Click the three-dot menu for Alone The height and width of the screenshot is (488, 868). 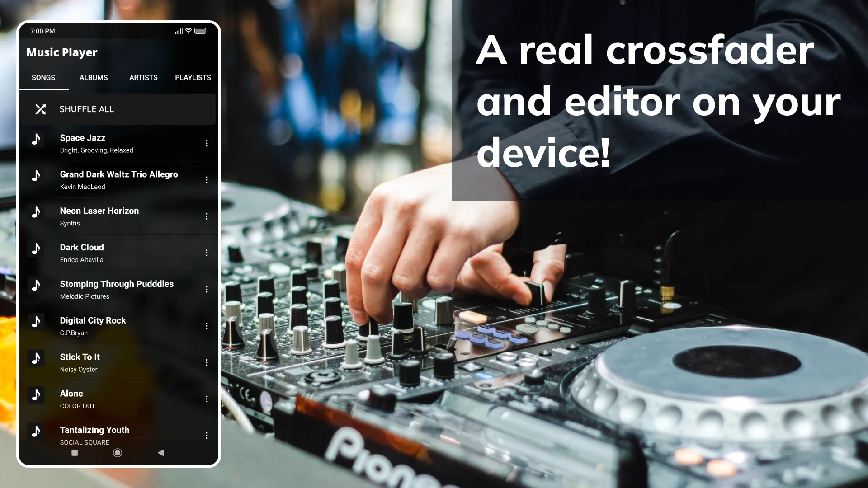tap(206, 399)
